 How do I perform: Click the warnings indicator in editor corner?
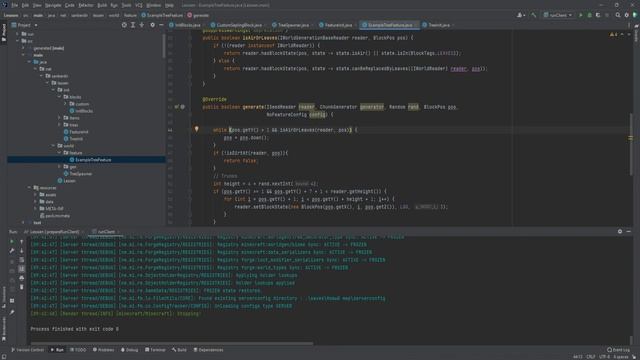[613, 34]
